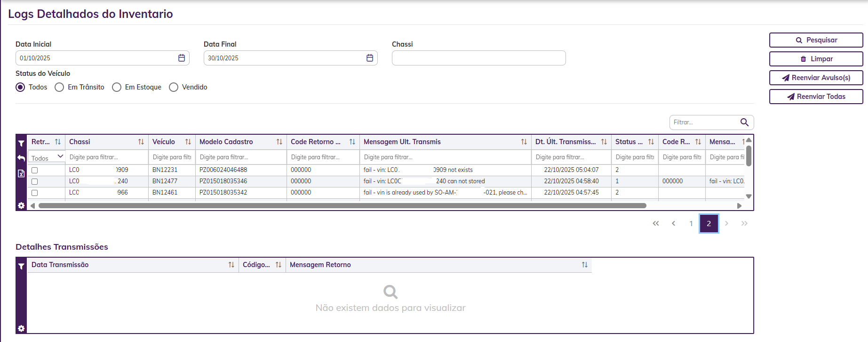Open settings gear of the logs grid

click(21, 205)
